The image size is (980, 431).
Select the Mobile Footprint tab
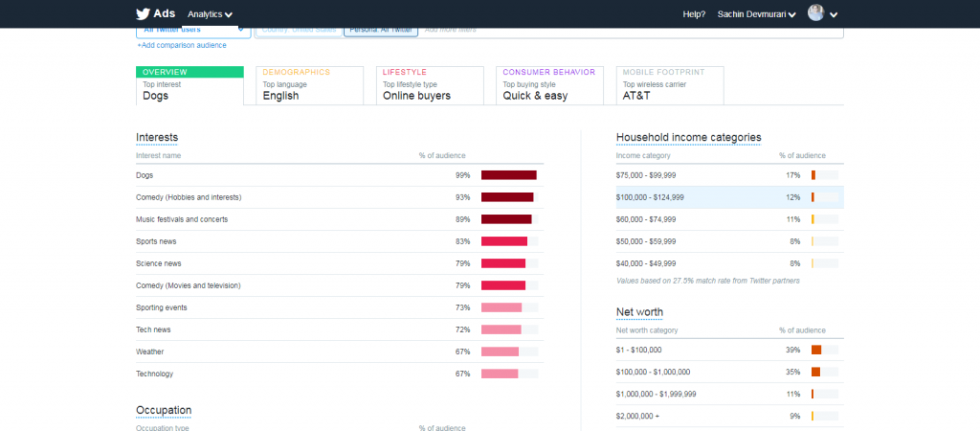pos(670,85)
